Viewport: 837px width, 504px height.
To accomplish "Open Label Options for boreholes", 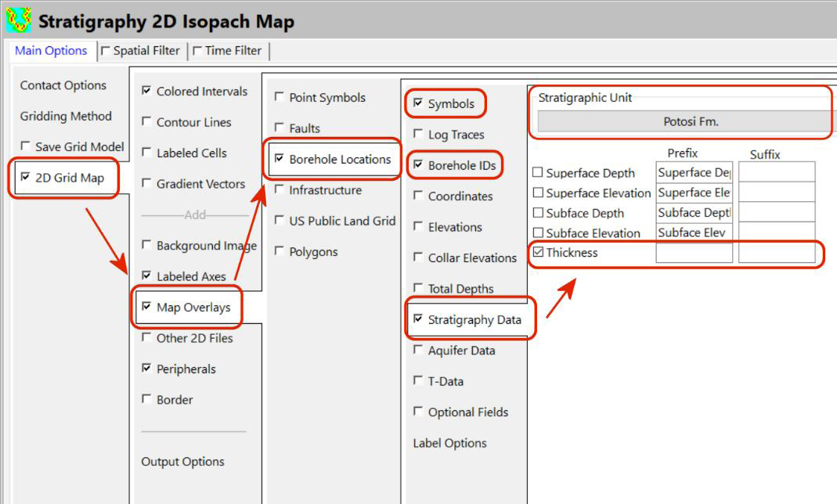I will 449,443.
